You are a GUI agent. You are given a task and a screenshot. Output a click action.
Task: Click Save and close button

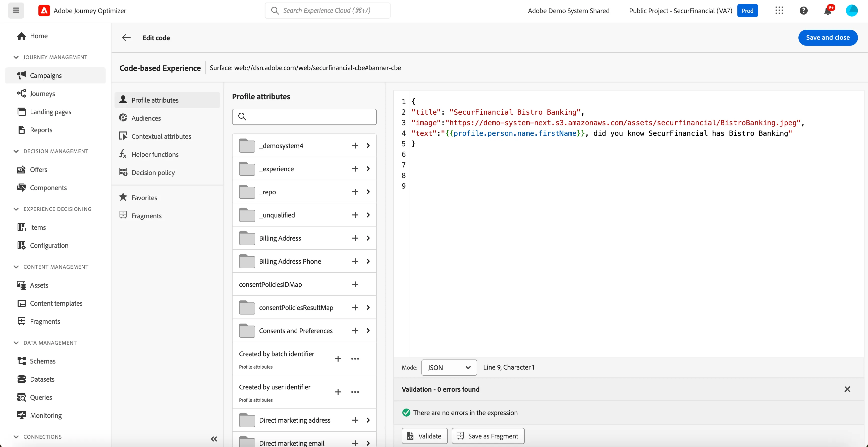point(828,37)
